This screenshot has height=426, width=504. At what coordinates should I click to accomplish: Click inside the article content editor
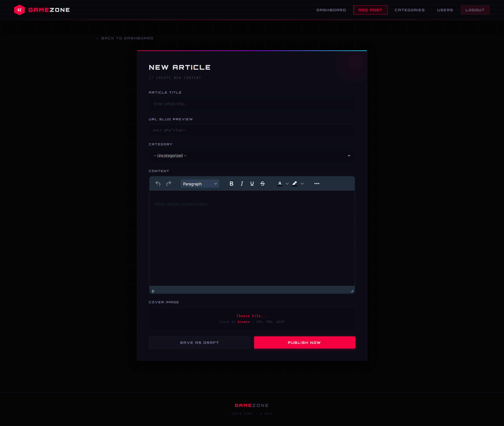click(x=252, y=238)
